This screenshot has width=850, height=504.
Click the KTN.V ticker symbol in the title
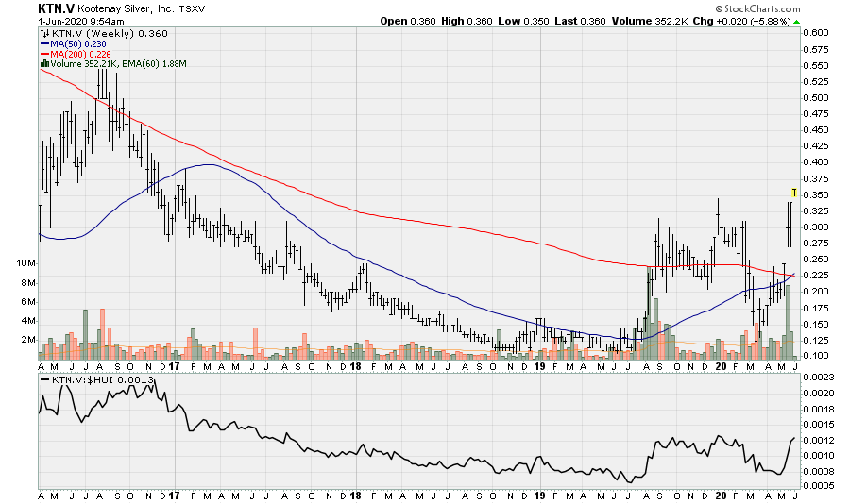point(56,8)
